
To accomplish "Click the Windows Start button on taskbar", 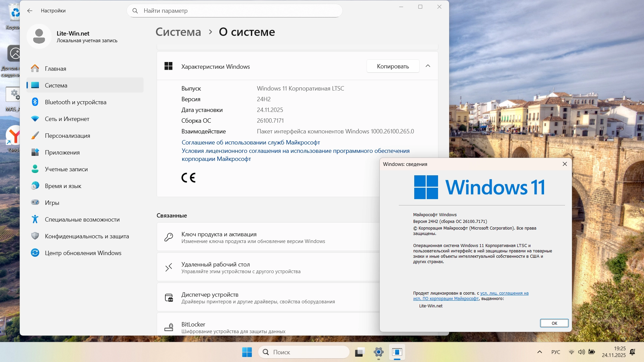I will [x=247, y=352].
